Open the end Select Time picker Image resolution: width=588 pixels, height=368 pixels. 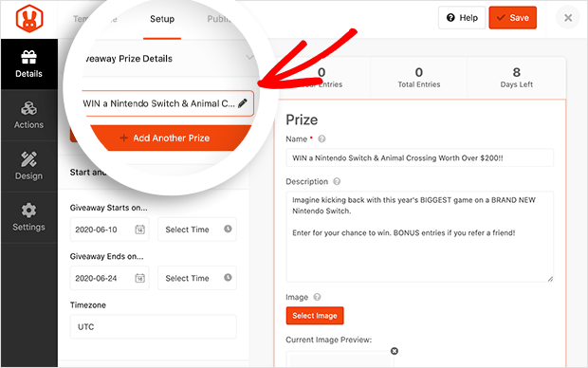tap(197, 278)
